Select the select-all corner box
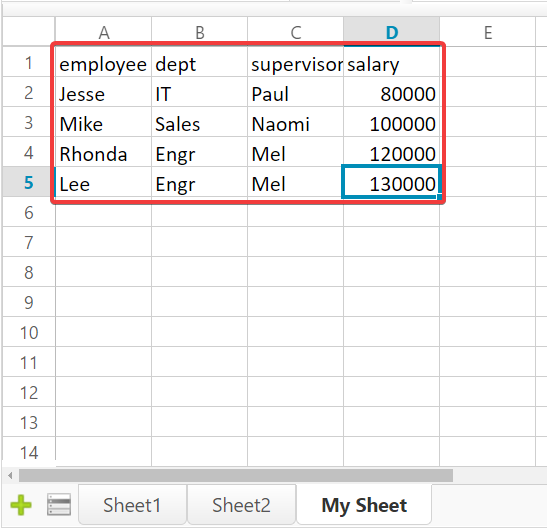Viewport: 547px width, 529px height. 29,32
